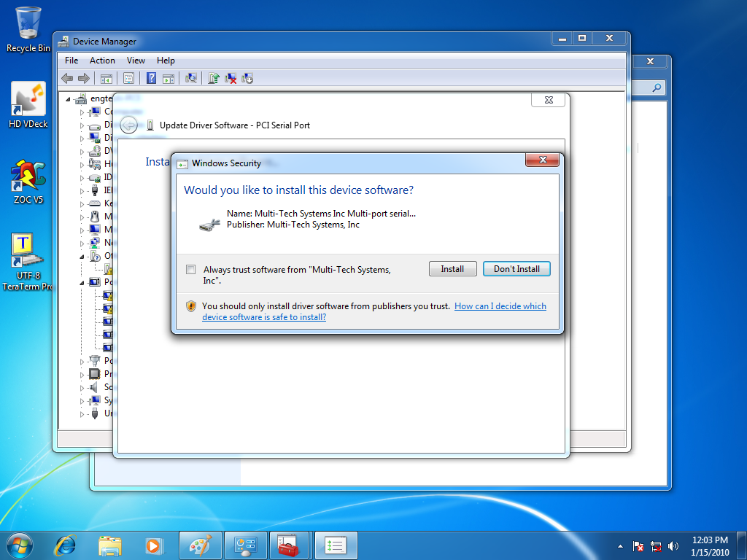The height and width of the screenshot is (560, 747).
Task: Expand the Sound controllers tree node
Action: click(82, 387)
